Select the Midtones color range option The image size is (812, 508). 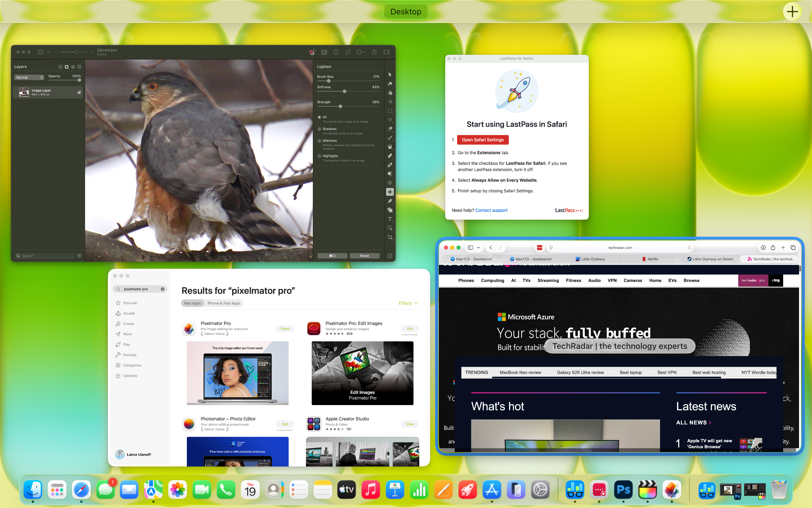point(319,140)
